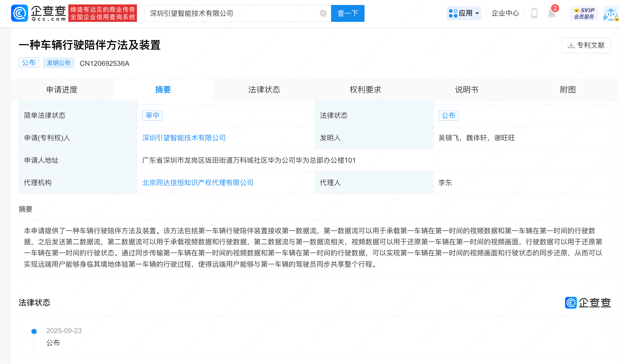Screen dimensions: 619x364
Task: Open the 附图 tab
Action: 568,90
